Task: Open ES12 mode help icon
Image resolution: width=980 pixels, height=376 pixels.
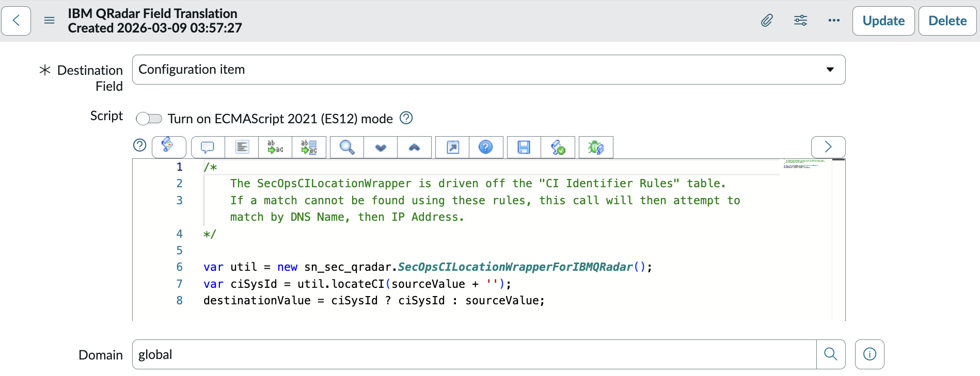Action: coord(406,118)
